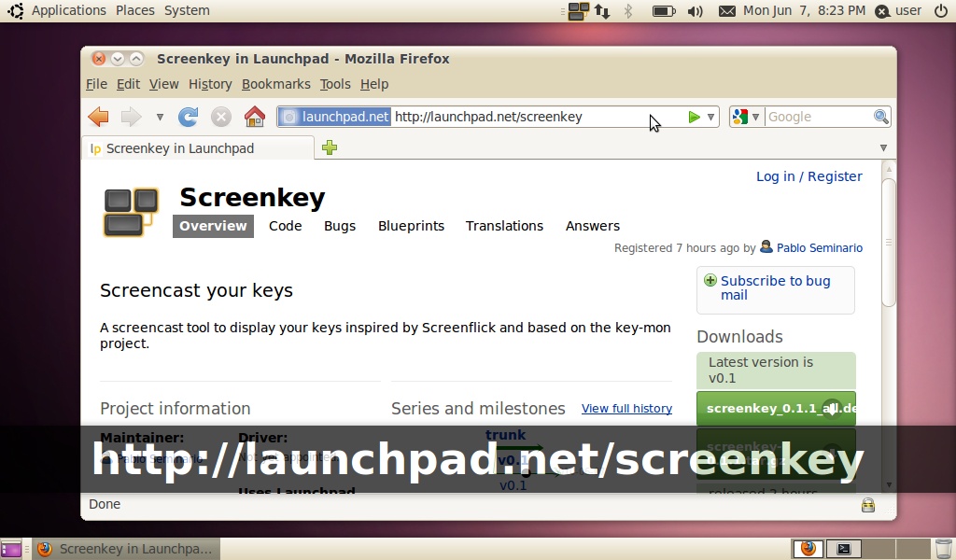Switch to the Answers tab
Screen dimensions: 956x560
[x=592, y=226]
